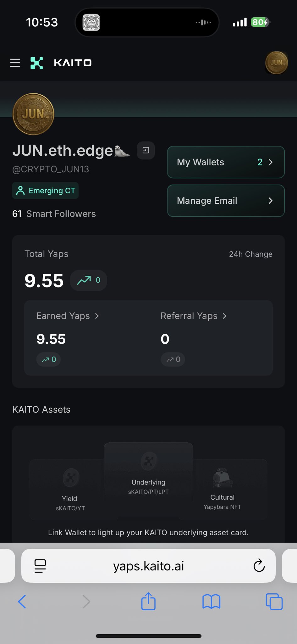Expand Earned Yaps details
The image size is (297, 644).
point(68,316)
